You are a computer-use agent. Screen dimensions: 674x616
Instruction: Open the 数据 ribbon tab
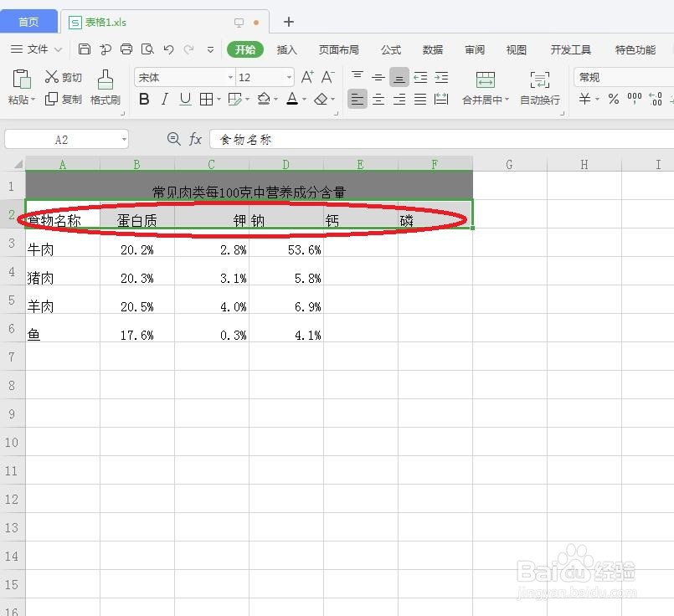click(x=432, y=50)
